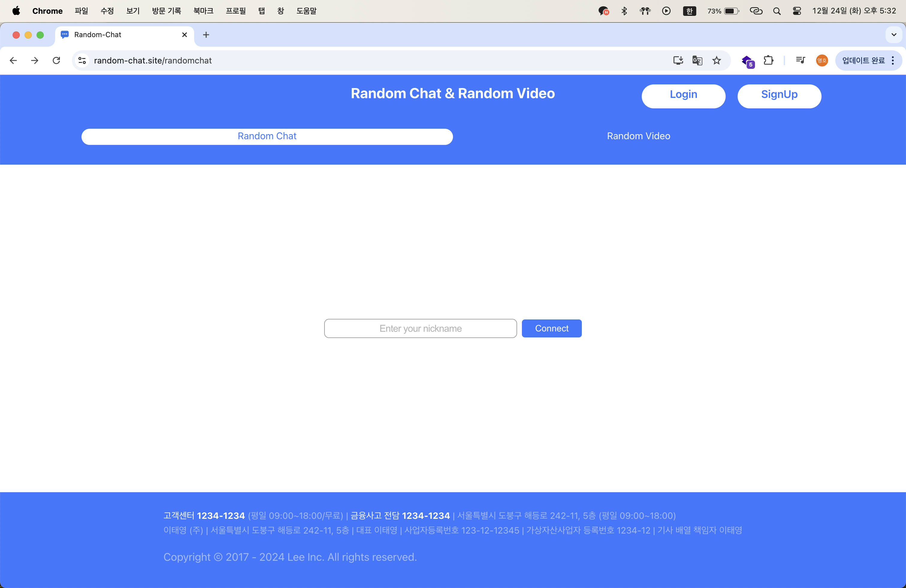This screenshot has height=588, width=906.
Task: Focus the Enter your nickname field
Action: [x=420, y=328]
